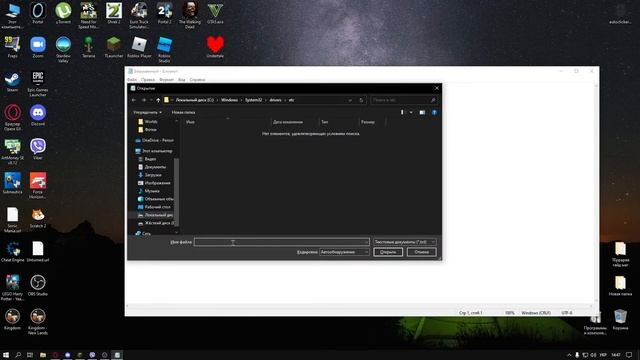Viewport: 640px width, 360px height.
Task: Expand the recent locations dropdown
Action: click(x=151, y=100)
